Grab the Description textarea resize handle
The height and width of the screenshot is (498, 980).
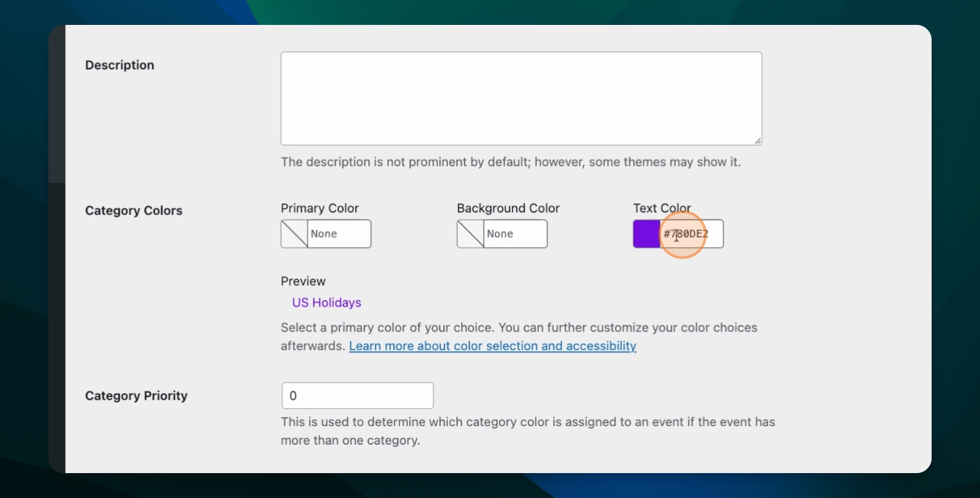click(757, 140)
